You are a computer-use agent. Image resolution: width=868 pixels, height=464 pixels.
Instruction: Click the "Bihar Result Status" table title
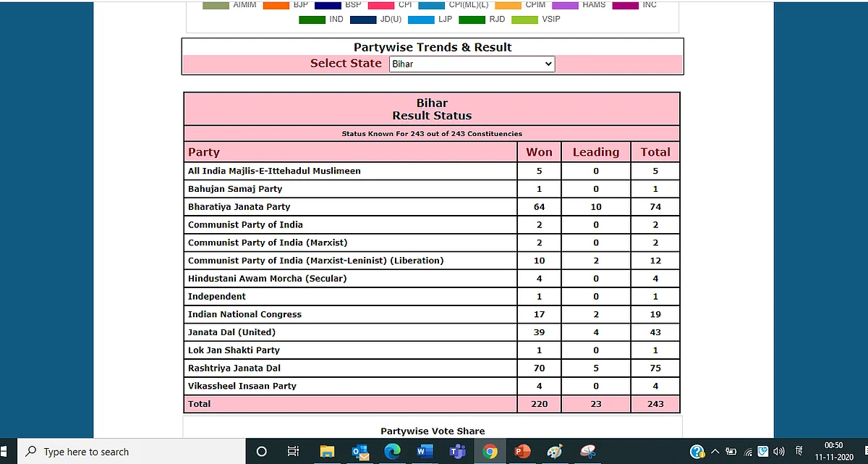coord(432,109)
